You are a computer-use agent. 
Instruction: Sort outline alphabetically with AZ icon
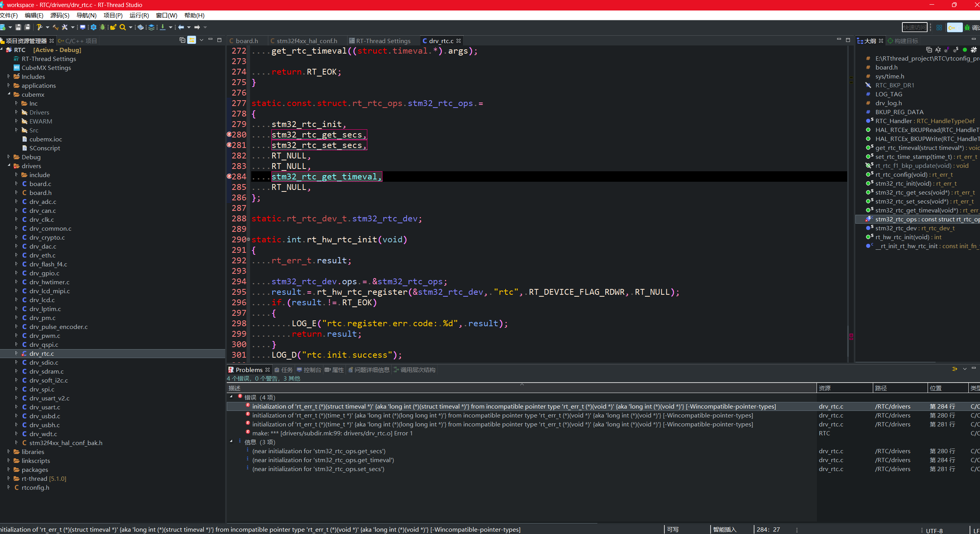(x=938, y=50)
